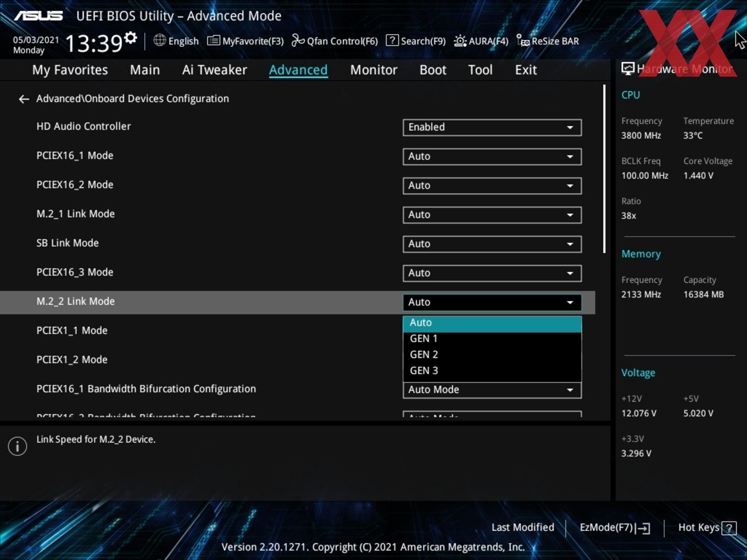Image resolution: width=747 pixels, height=560 pixels.
Task: Select the Advanced tab
Action: tap(298, 70)
